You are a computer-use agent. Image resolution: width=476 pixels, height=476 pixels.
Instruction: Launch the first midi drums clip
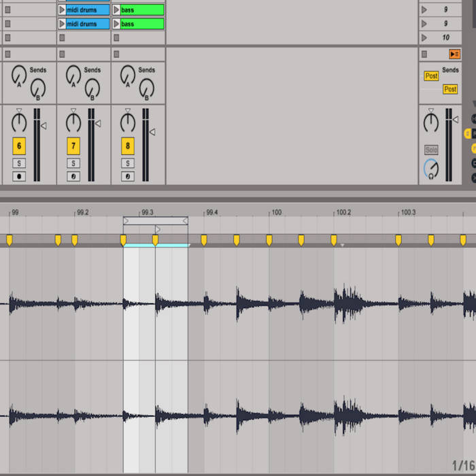[62, 10]
